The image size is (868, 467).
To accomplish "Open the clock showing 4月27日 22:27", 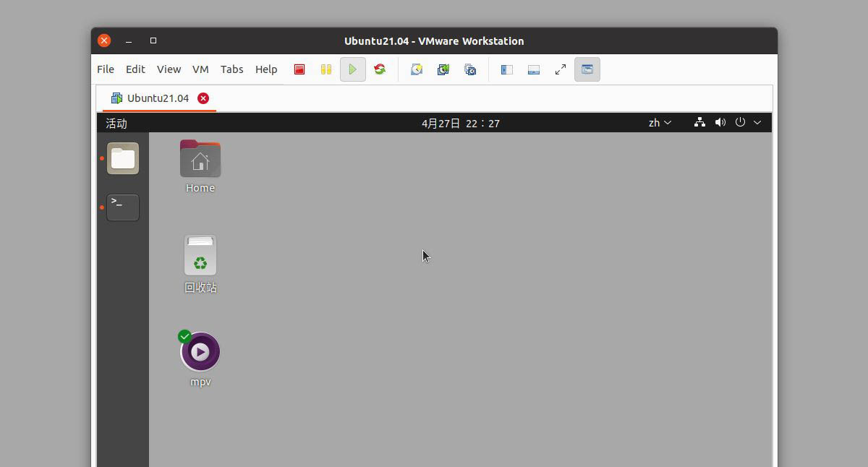I will coord(461,123).
